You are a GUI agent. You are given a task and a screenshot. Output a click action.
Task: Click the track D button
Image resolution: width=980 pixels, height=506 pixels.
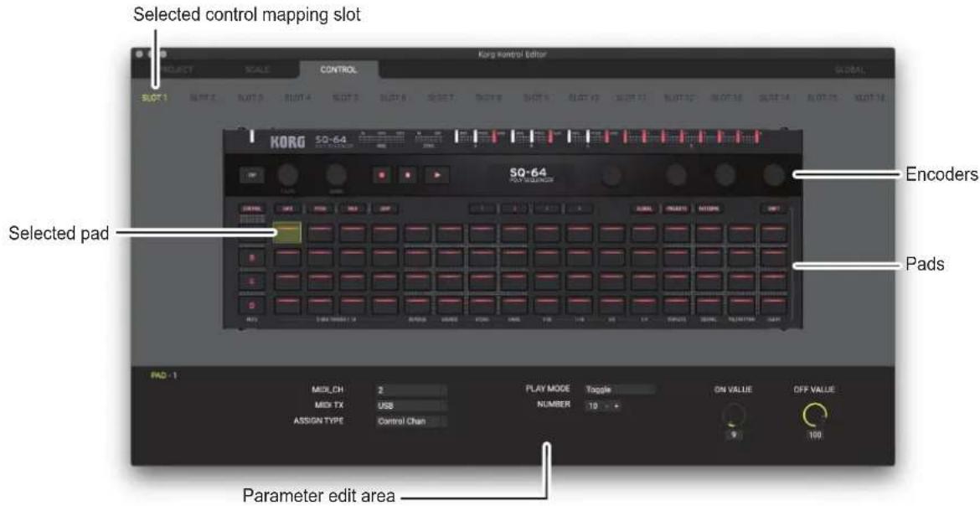(252, 306)
